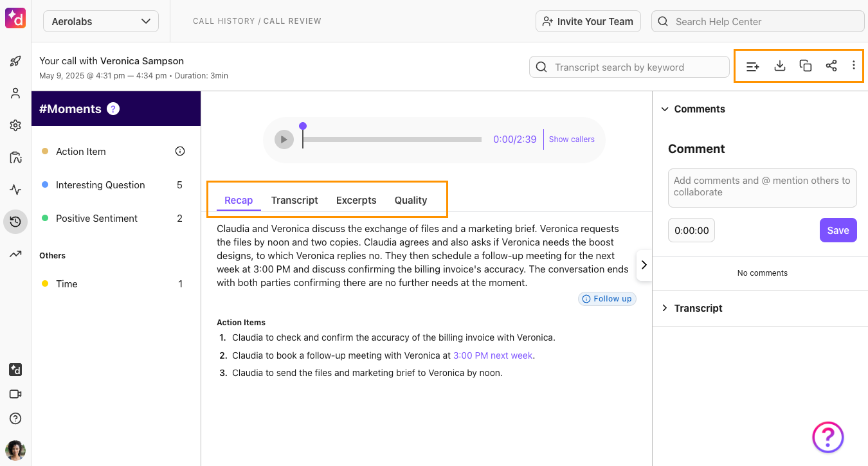Click the third action item about marketing brief
868x466 pixels.
[367, 373]
